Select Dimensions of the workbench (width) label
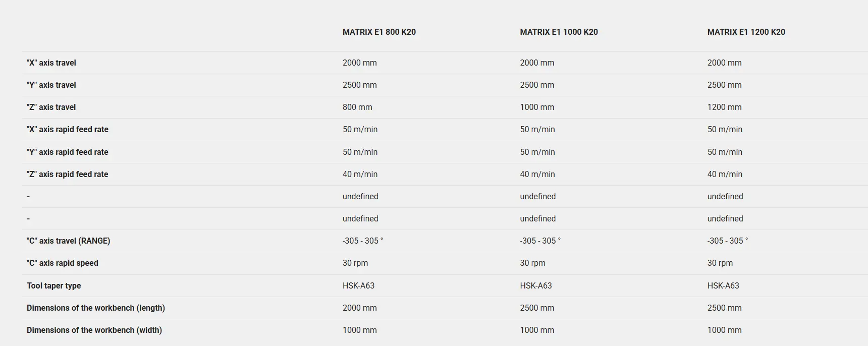This screenshot has height=346, width=868. tap(94, 330)
